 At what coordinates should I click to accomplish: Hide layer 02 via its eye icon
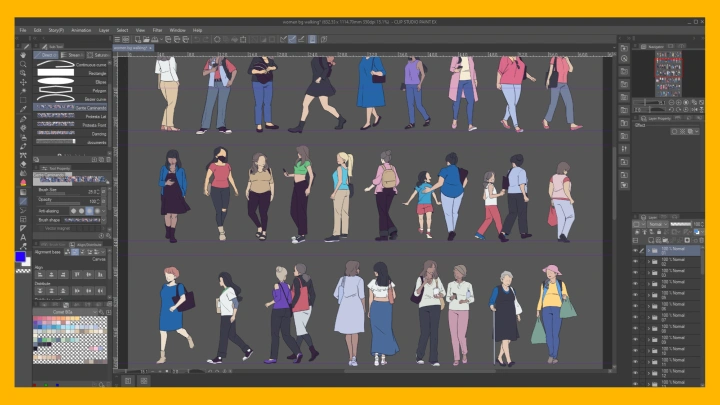coord(636,262)
